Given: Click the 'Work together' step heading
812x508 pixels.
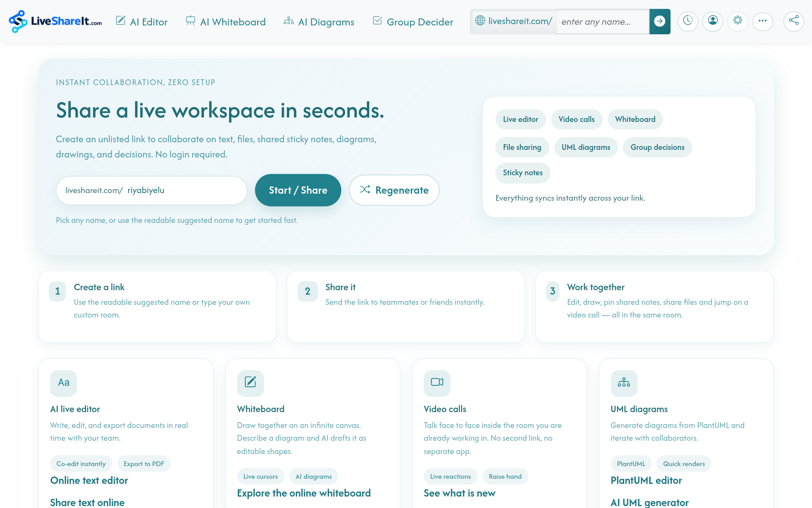Looking at the screenshot, I should (x=596, y=287).
